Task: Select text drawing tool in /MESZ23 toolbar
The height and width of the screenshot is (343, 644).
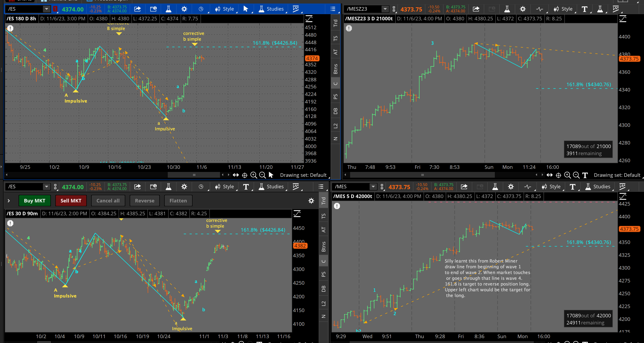Action: pos(584,9)
